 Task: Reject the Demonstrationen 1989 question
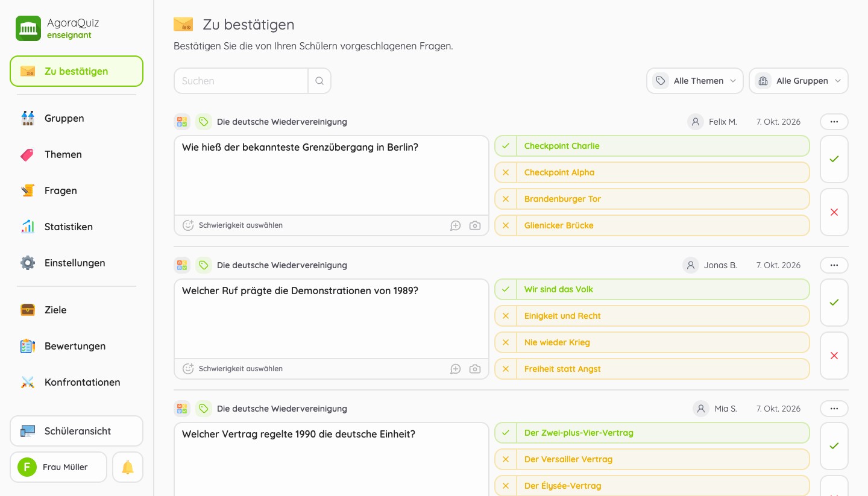(834, 356)
